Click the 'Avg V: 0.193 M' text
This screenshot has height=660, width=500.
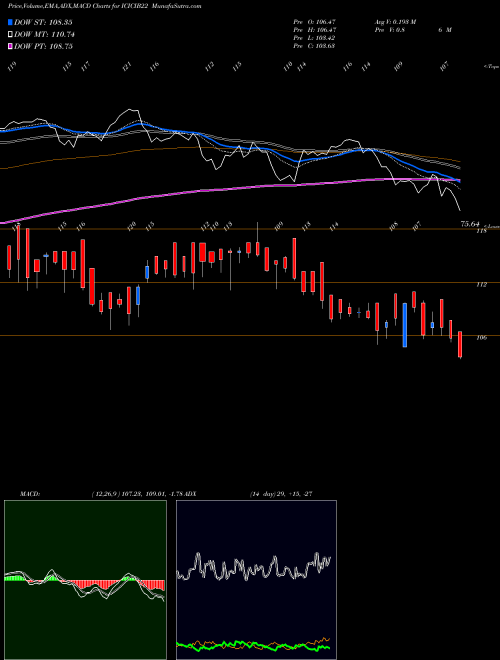[x=395, y=22]
